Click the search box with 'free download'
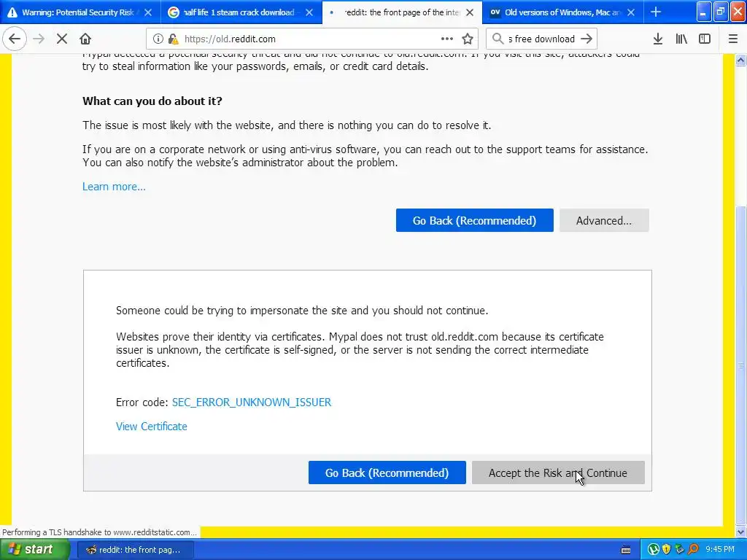The image size is (747, 560). coord(542,39)
